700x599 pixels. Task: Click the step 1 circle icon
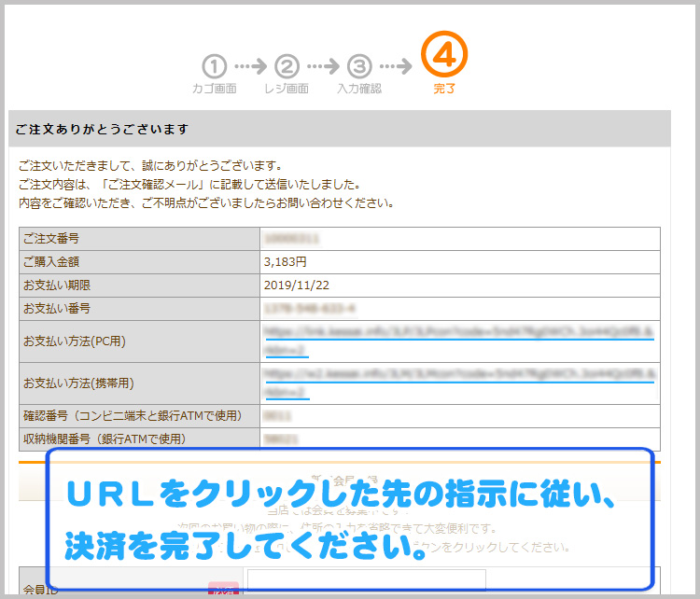pyautogui.click(x=215, y=66)
